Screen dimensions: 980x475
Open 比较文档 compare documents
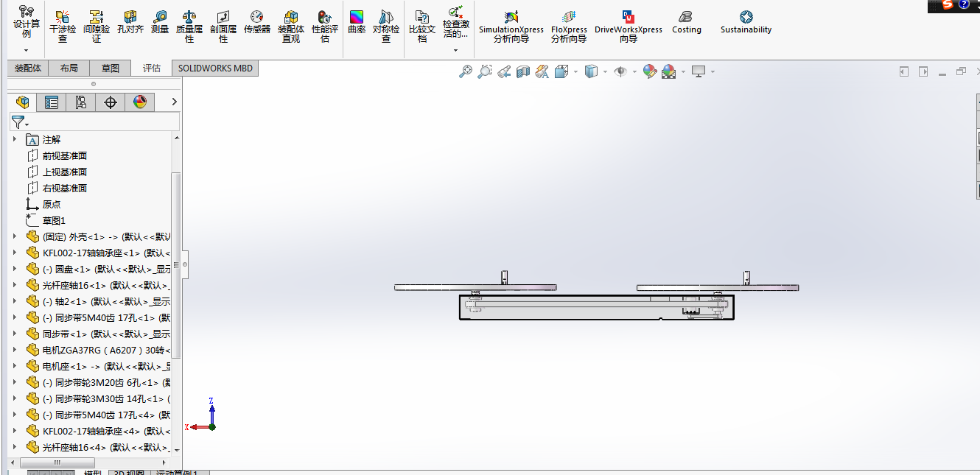(x=422, y=27)
